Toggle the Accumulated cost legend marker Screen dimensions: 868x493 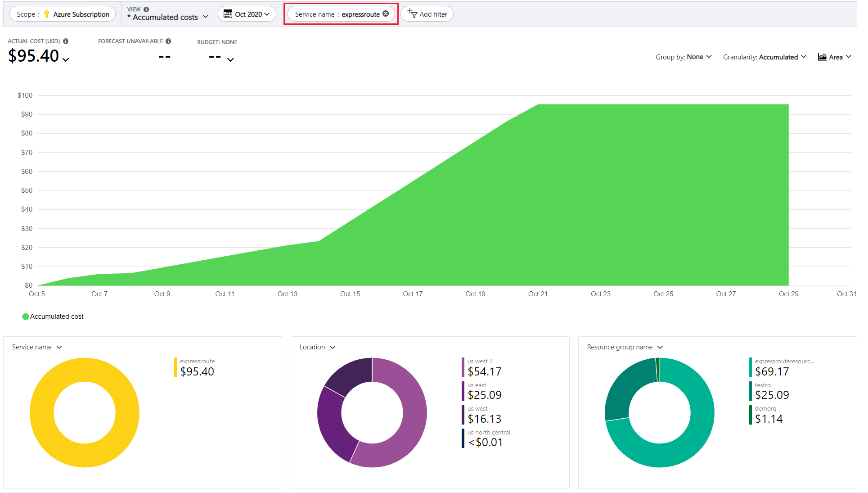(26, 317)
